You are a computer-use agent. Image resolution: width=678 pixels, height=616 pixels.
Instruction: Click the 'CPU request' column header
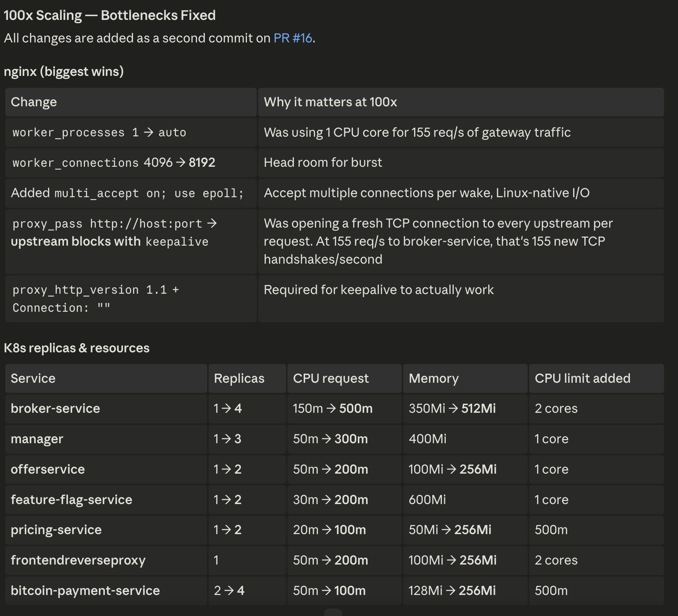pyautogui.click(x=345, y=379)
